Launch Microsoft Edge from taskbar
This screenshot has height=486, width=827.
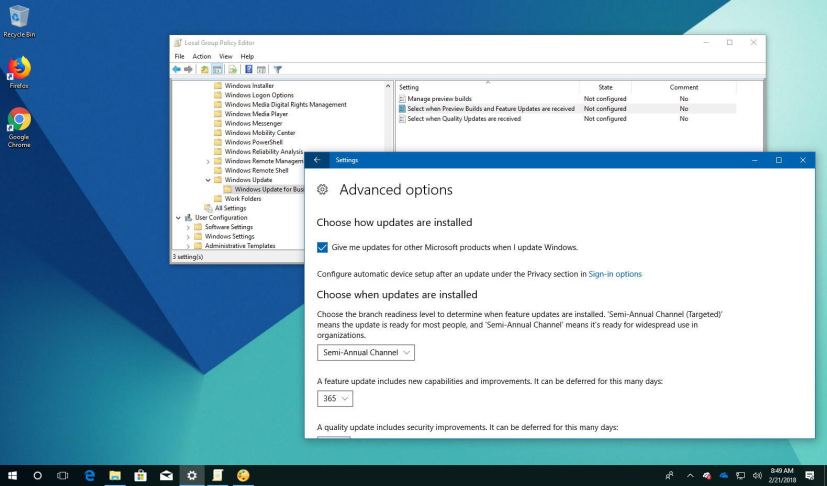90,475
